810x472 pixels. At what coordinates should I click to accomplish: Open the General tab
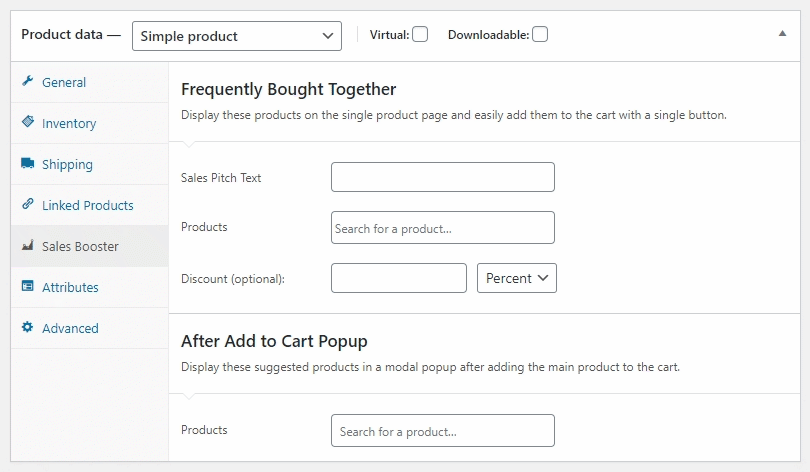(x=89, y=82)
